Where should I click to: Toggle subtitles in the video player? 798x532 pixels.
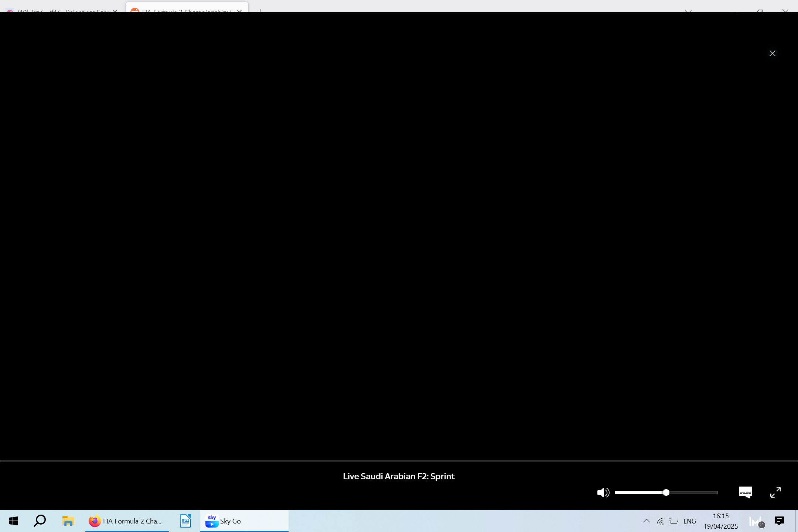point(745,492)
